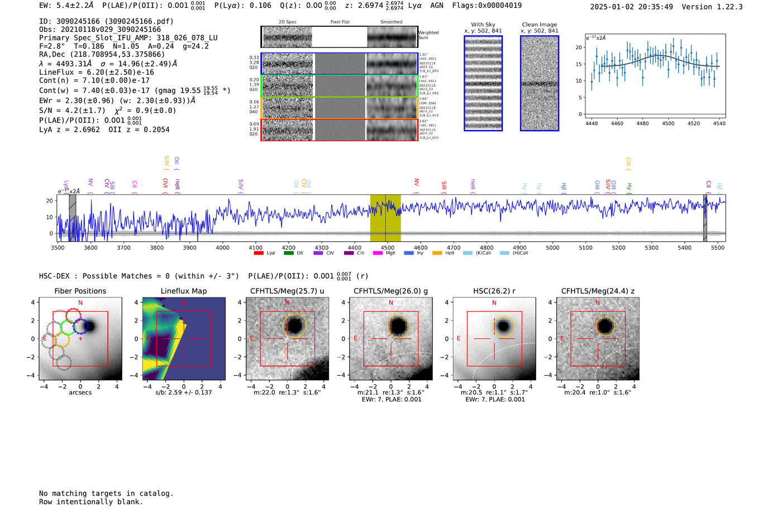Viewport: 782px width, 532px height.
Task: Open the Lineflux Map panel
Action: tap(184, 339)
